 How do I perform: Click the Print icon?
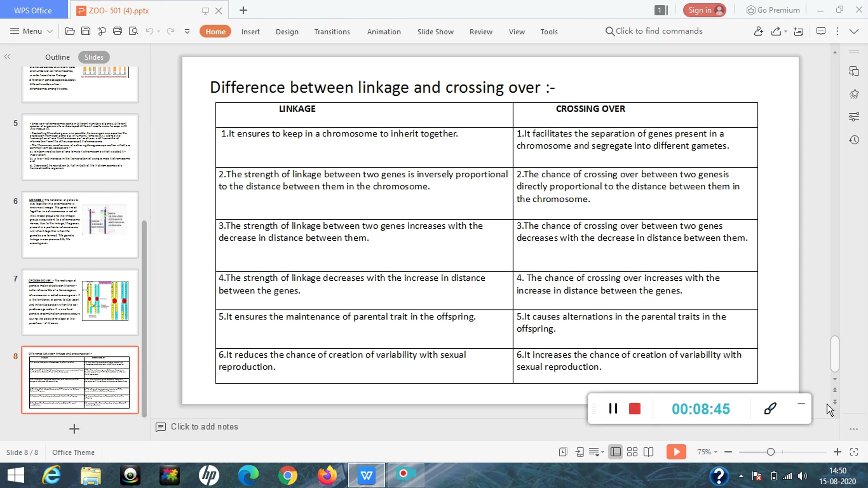click(117, 31)
